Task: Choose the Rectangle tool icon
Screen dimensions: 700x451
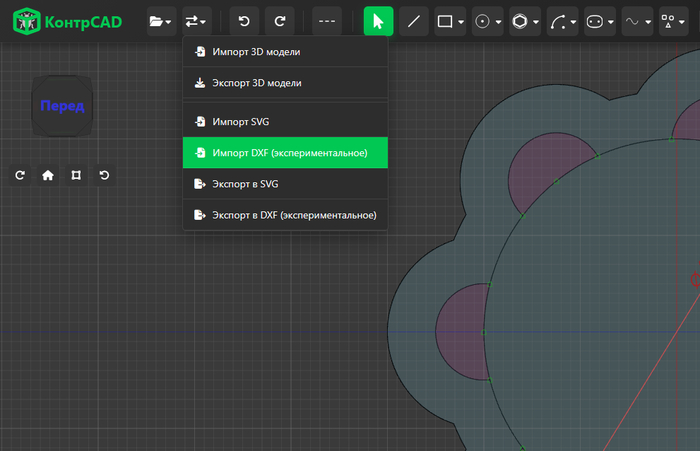Action: pyautogui.click(x=445, y=21)
